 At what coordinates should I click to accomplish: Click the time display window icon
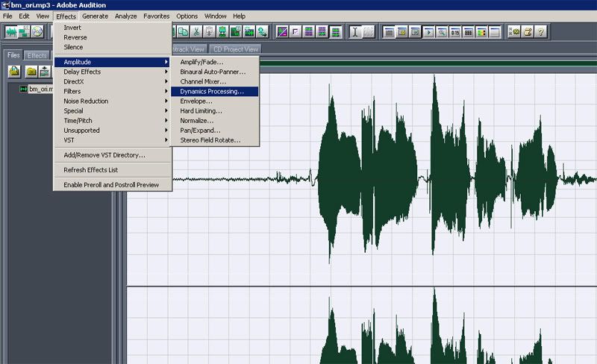pyautogui.click(x=455, y=32)
